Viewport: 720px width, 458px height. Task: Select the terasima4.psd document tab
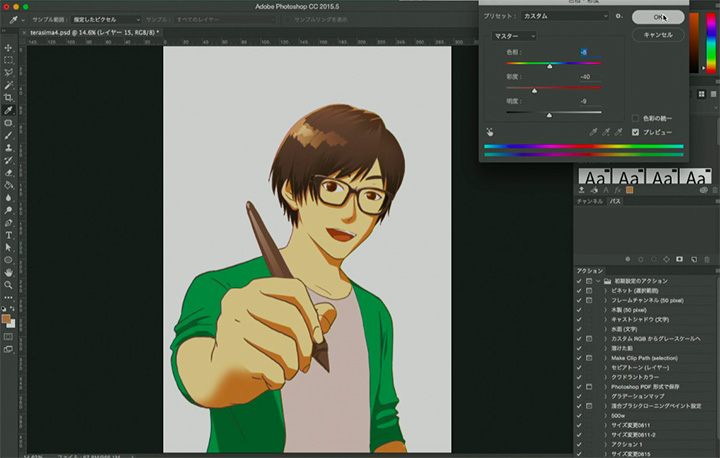point(94,33)
